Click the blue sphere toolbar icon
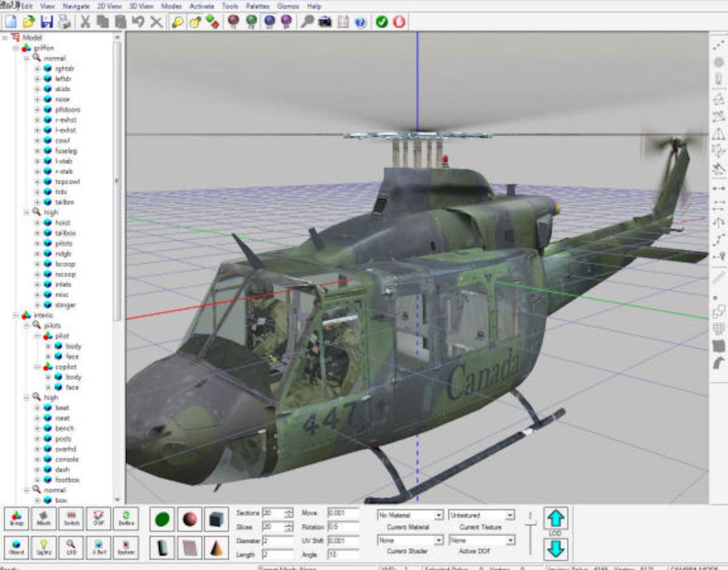Screen dimensions: 728x570 [269, 22]
